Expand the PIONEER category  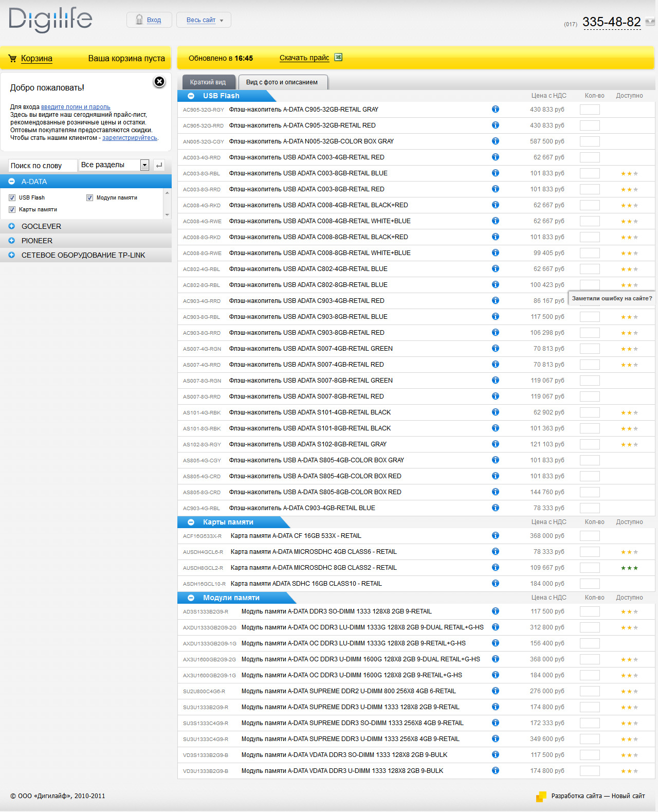point(11,241)
